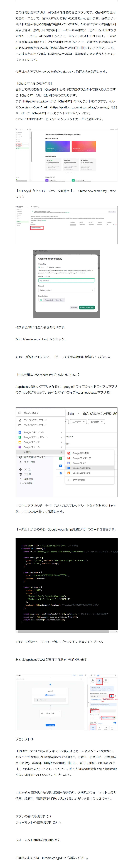This screenshot has width=128, height=868.
Task: Click the purple quickstart card thumbnail
Action: point(58,146)
